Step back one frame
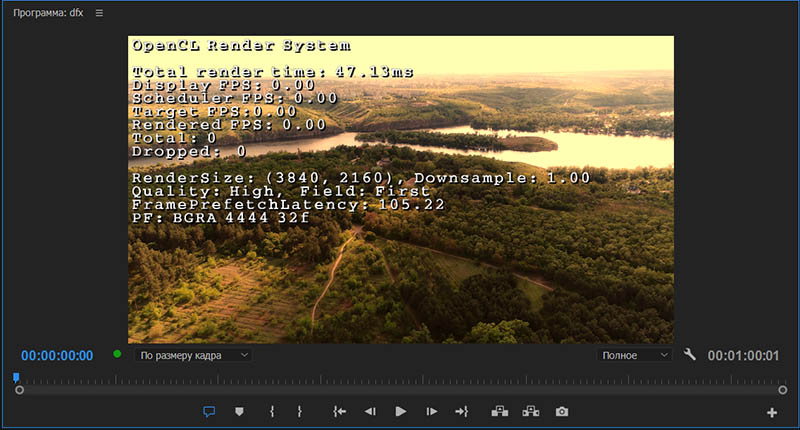Screen dimensions: 800x430 tap(370, 411)
